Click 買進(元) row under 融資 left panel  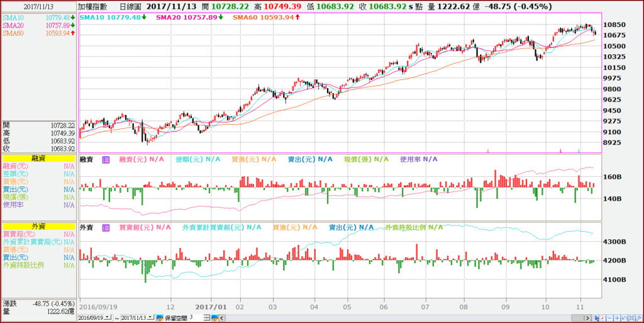38,181
